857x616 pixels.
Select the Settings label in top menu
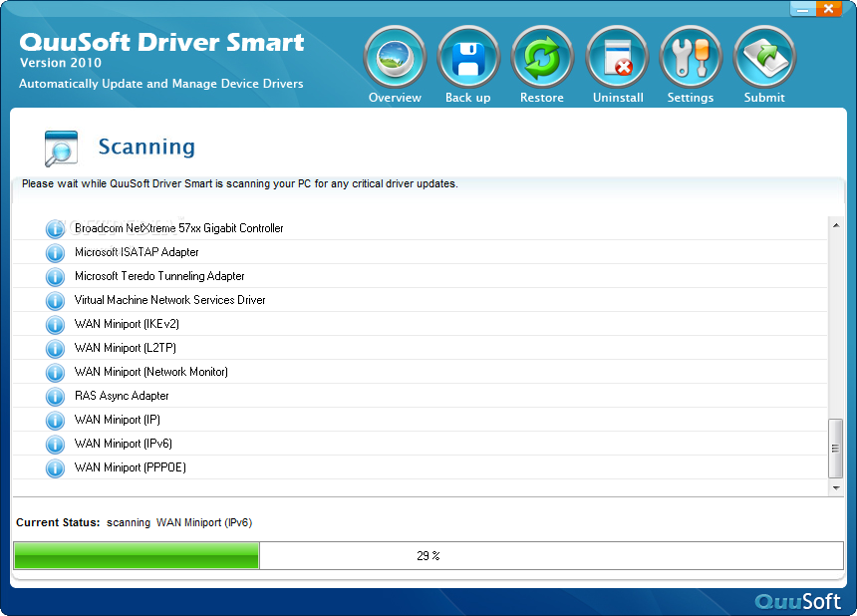pos(691,98)
